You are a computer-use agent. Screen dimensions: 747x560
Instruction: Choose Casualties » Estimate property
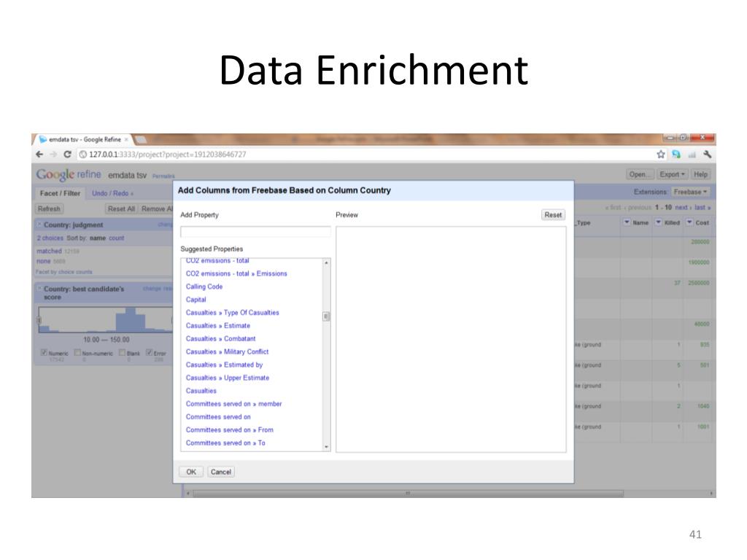[217, 326]
